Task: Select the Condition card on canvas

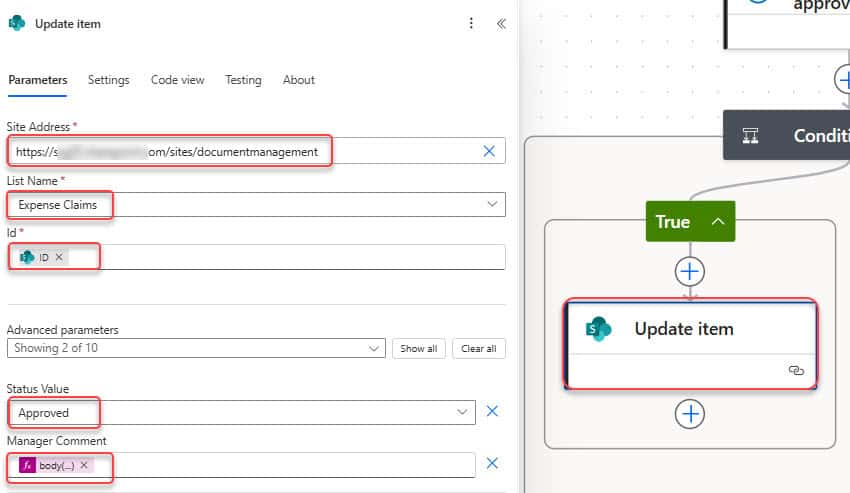Action: point(787,135)
